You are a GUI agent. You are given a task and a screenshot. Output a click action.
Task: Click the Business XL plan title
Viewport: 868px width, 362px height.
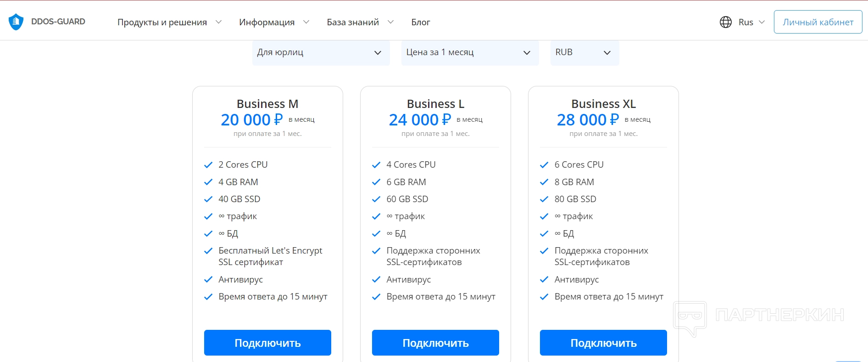coord(603,104)
